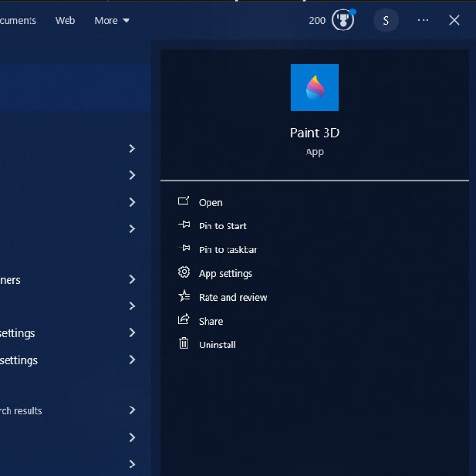Click the Pin to Start pin icon
476x476 pixels.
(184, 225)
